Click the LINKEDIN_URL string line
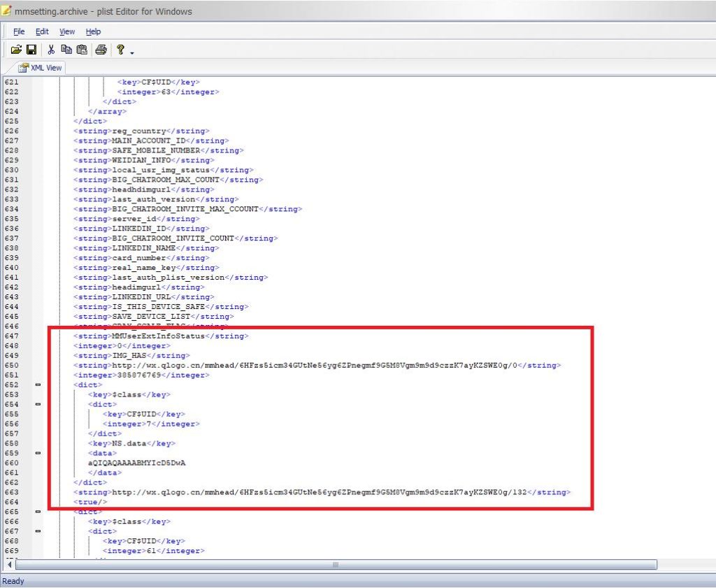The width and height of the screenshot is (716, 588). (144, 297)
